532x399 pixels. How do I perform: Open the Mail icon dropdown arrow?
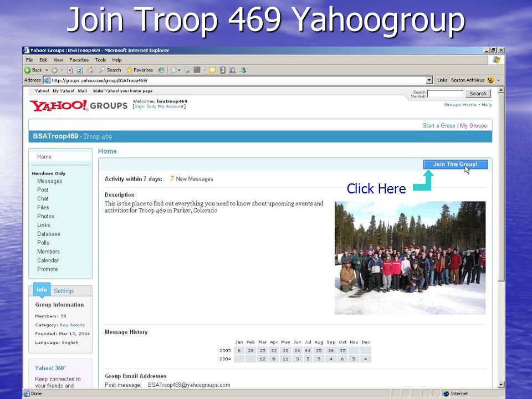click(179, 70)
